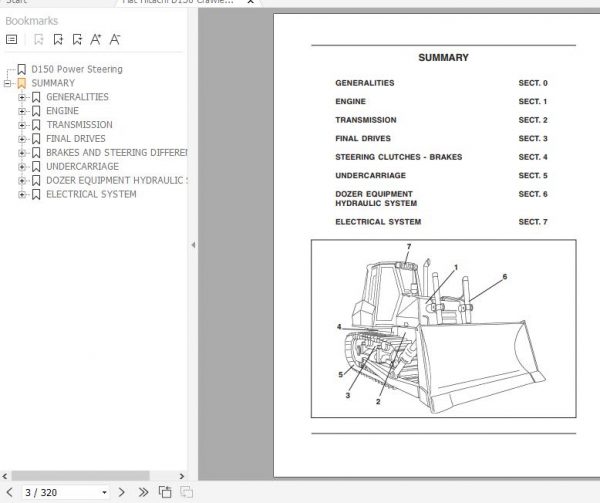Image resolution: width=600 pixels, height=503 pixels.
Task: Go to next page arrow
Action: pyautogui.click(x=122, y=492)
